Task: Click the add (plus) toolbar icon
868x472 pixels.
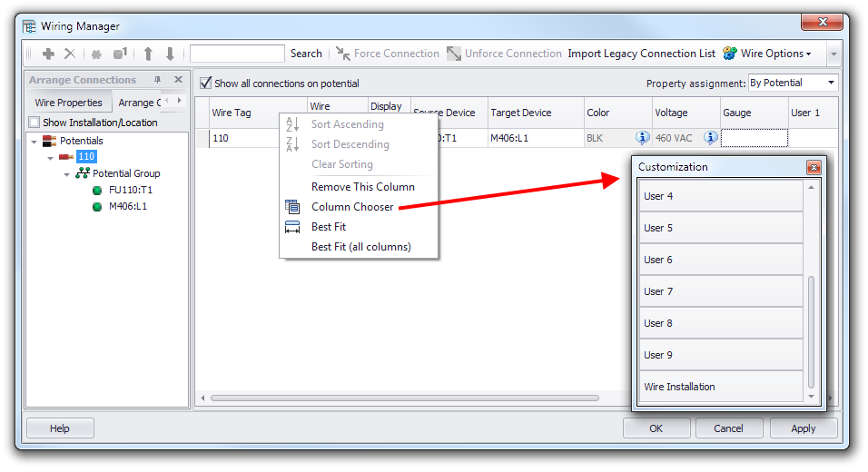Action: [49, 54]
